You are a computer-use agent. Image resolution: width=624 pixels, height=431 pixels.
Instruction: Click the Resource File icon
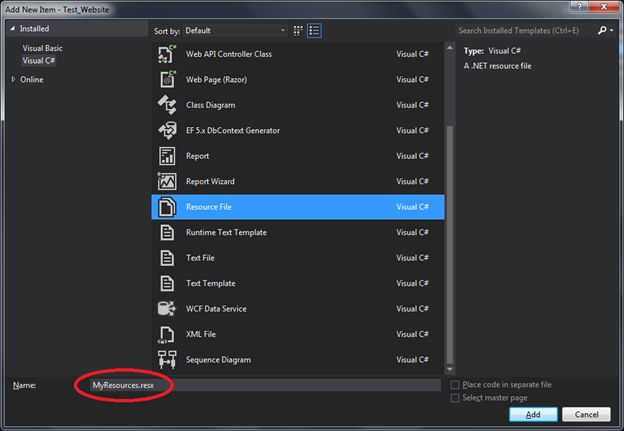coord(167,207)
